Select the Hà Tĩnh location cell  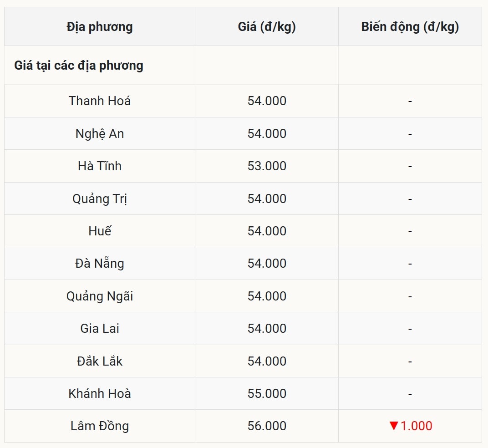click(100, 166)
